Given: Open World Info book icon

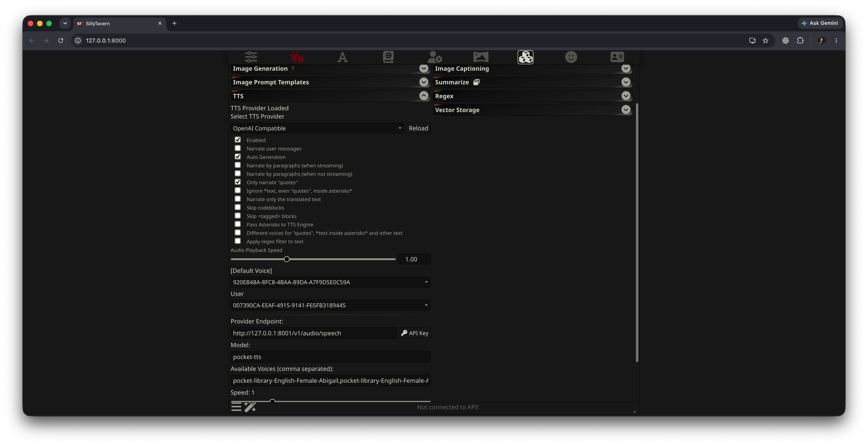Looking at the screenshot, I should (388, 57).
